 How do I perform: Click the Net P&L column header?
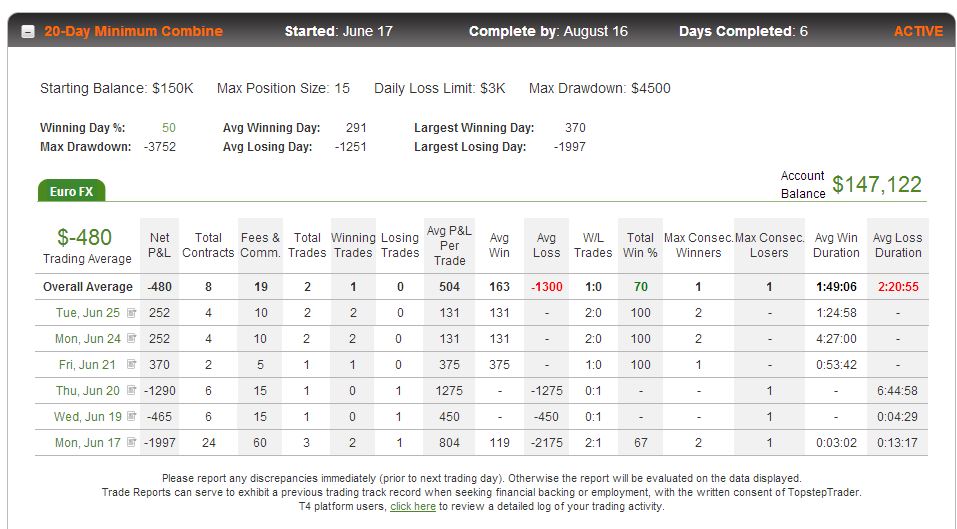tap(159, 245)
